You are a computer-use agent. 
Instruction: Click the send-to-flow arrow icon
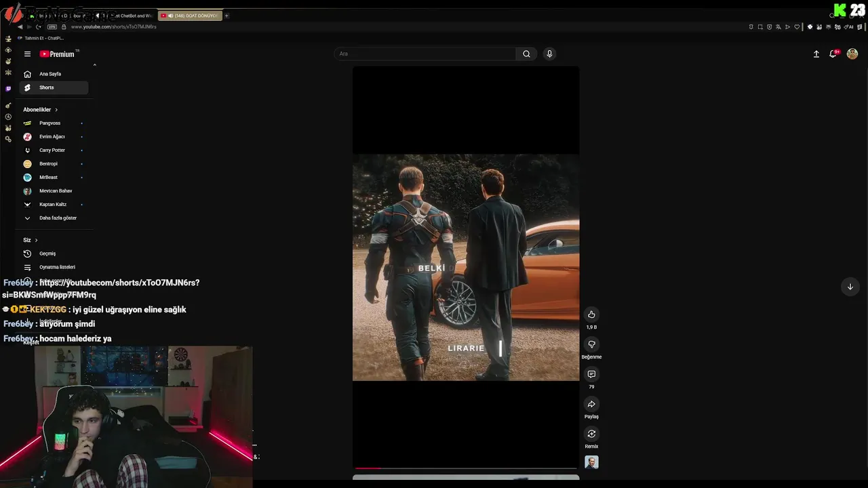tap(787, 27)
